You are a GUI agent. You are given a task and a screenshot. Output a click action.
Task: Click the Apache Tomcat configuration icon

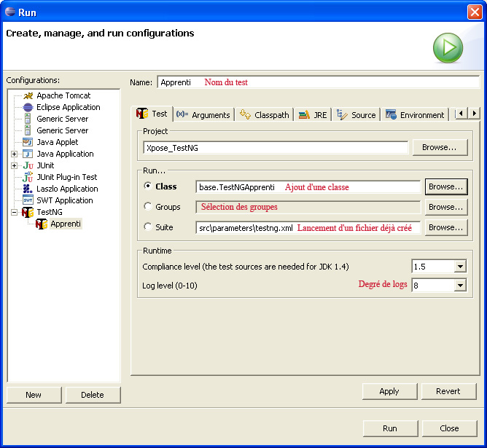28,95
